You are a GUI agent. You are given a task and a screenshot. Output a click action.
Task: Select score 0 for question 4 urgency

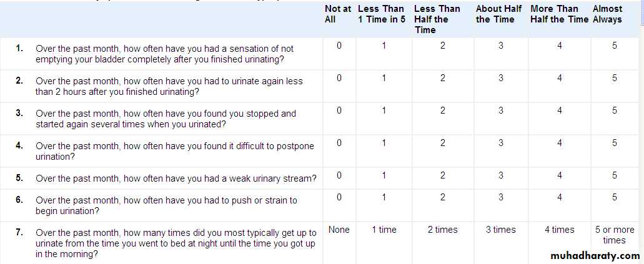tap(339, 143)
